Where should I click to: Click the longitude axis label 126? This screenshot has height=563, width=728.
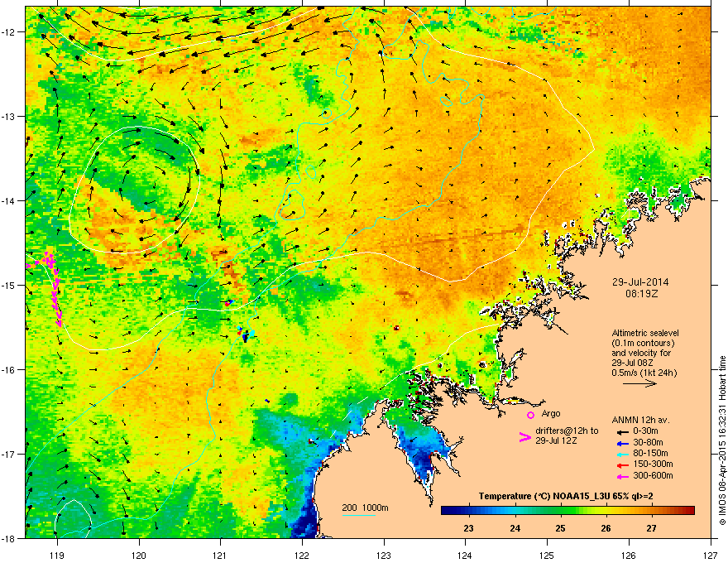pyautogui.click(x=629, y=556)
